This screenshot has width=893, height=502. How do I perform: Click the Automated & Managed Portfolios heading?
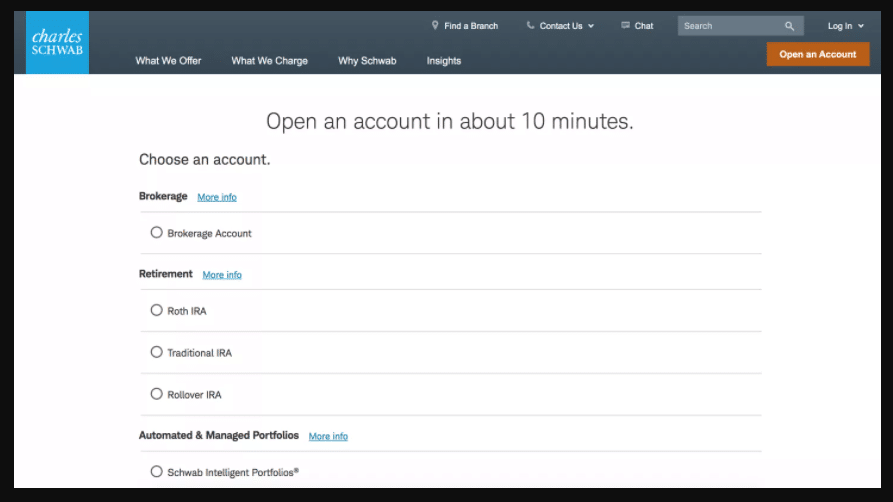tap(219, 435)
